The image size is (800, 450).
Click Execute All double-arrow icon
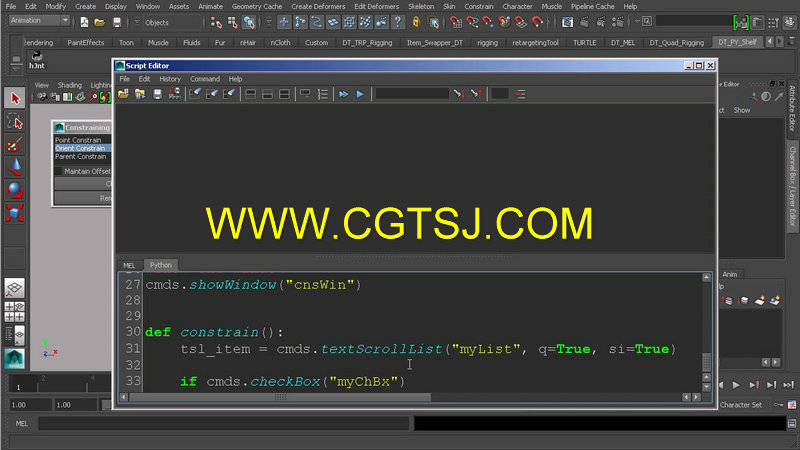click(x=343, y=94)
